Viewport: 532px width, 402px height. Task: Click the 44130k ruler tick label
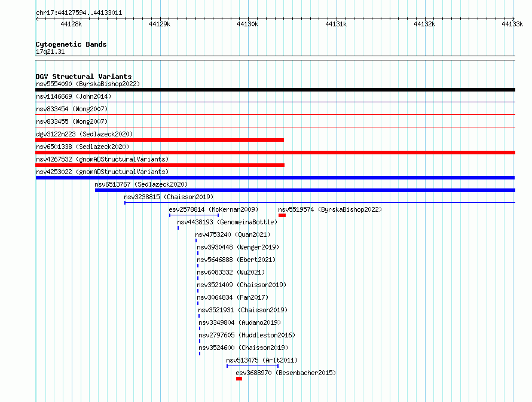(x=247, y=24)
